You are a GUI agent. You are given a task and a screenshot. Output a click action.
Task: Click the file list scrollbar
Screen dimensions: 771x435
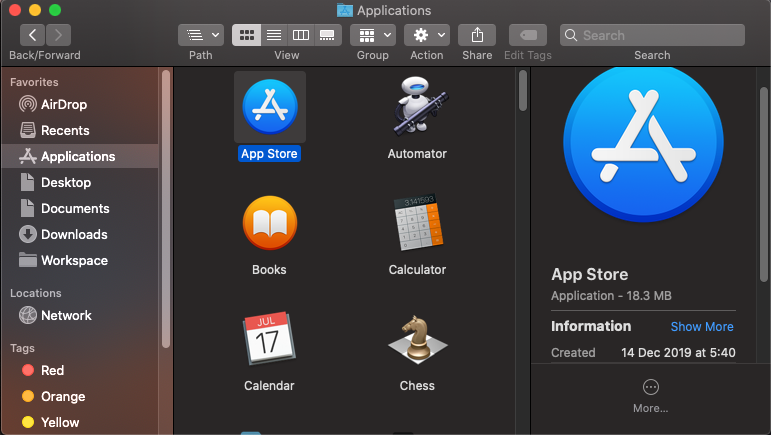click(x=523, y=91)
